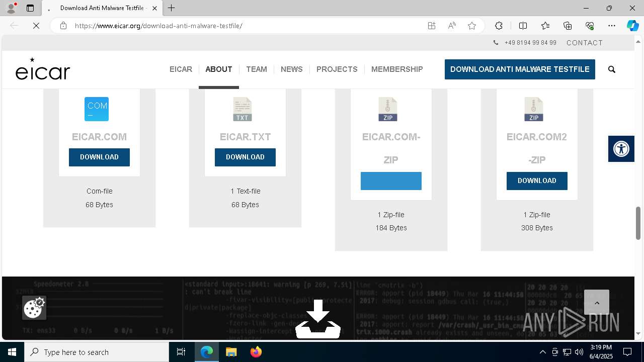This screenshot has width=644, height=362.
Task: Download the EICAR.COM file
Action: (99, 157)
